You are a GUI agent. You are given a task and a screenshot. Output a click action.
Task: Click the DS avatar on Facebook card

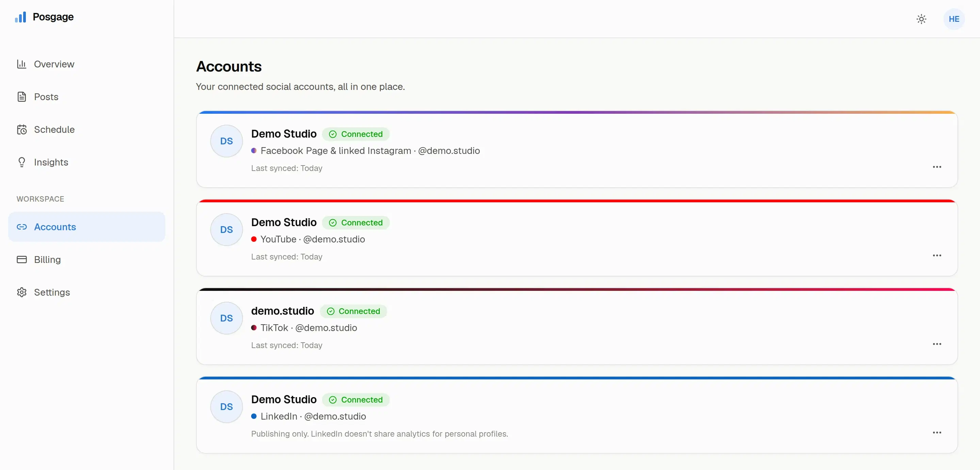tap(226, 141)
